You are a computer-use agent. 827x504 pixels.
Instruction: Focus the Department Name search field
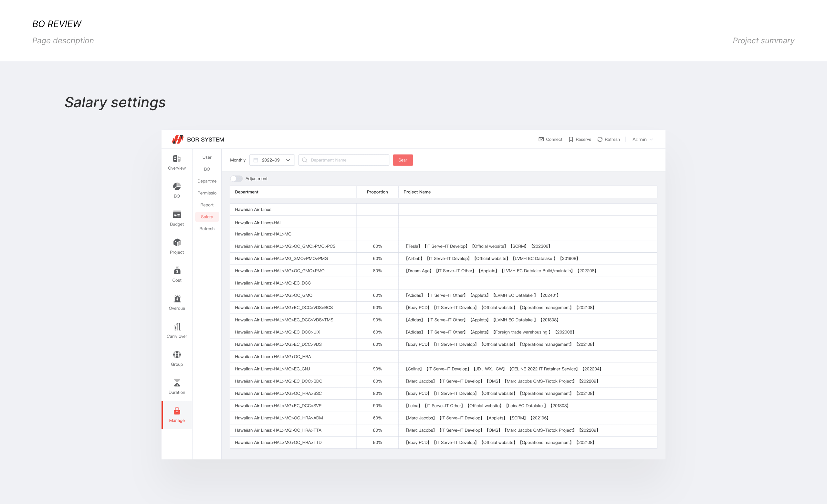click(344, 160)
